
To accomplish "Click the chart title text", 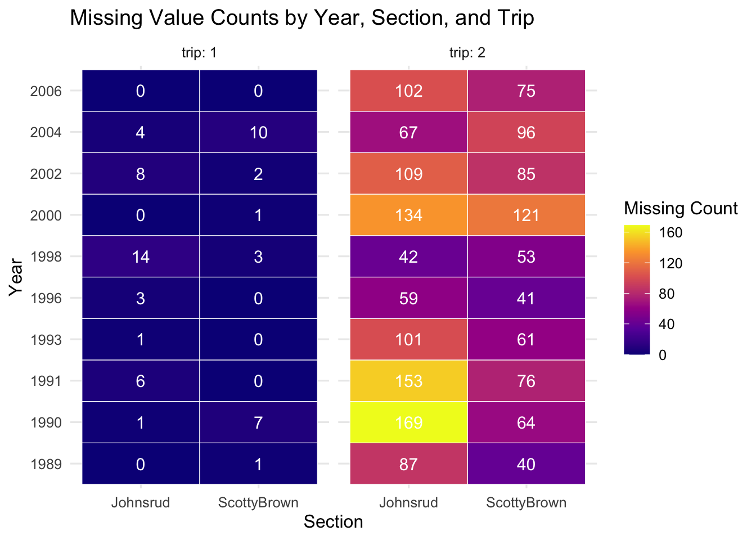I will (301, 18).
